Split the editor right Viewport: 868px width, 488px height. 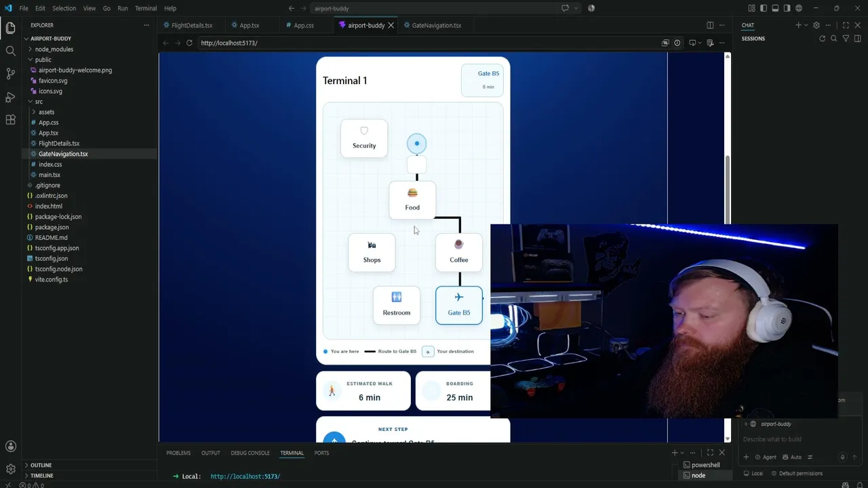(710, 25)
